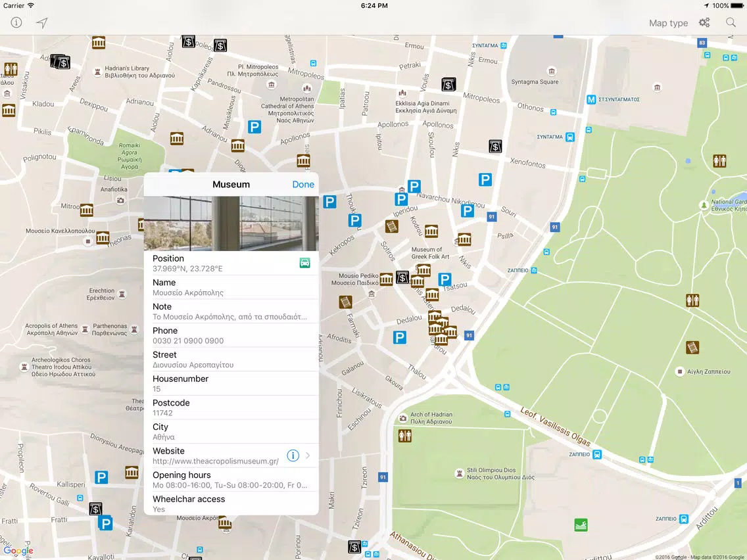This screenshot has height=560, width=747.
Task: Tap museum icon near Hadrian's Library top
Action: [x=99, y=42]
